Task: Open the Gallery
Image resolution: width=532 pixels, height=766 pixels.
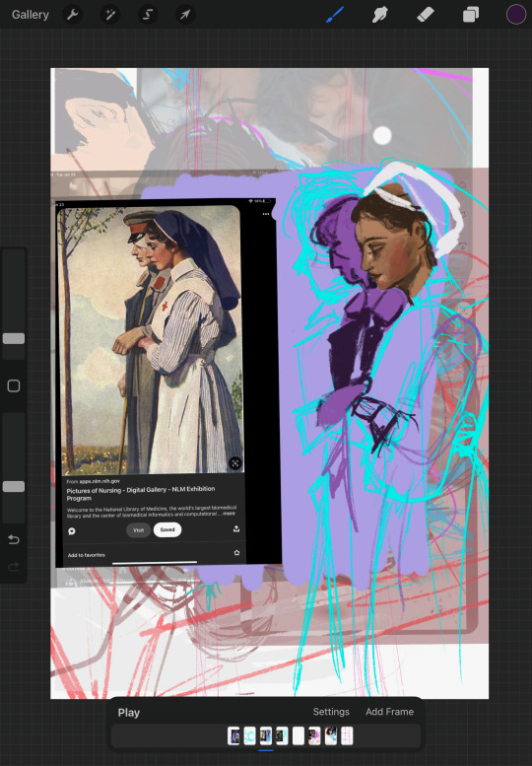Action: click(x=31, y=15)
